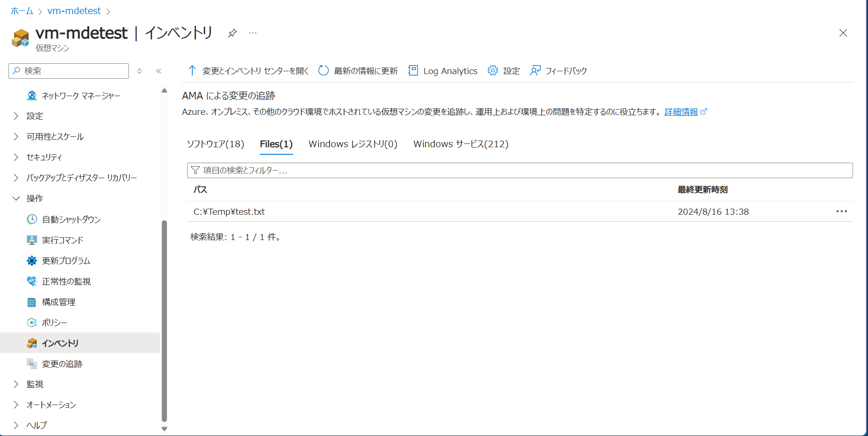Open the 詳細情報 link
This screenshot has height=436, width=868.
(x=681, y=112)
